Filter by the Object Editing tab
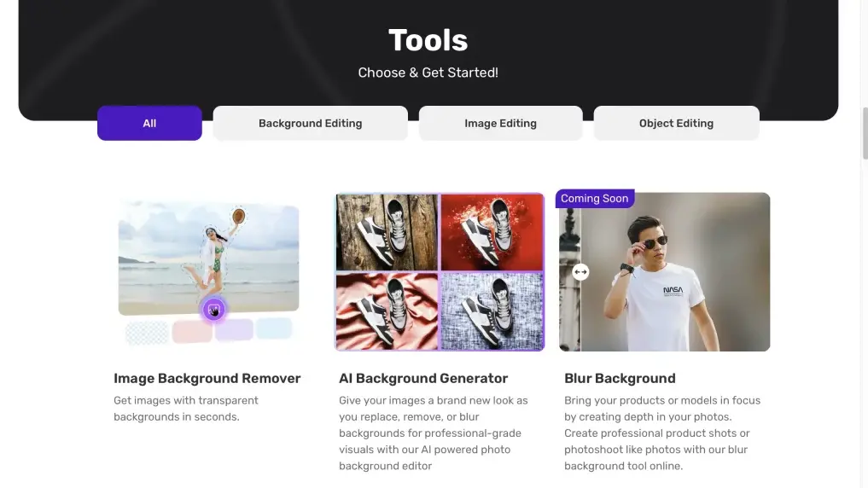Image resolution: width=868 pixels, height=488 pixels. pyautogui.click(x=676, y=123)
